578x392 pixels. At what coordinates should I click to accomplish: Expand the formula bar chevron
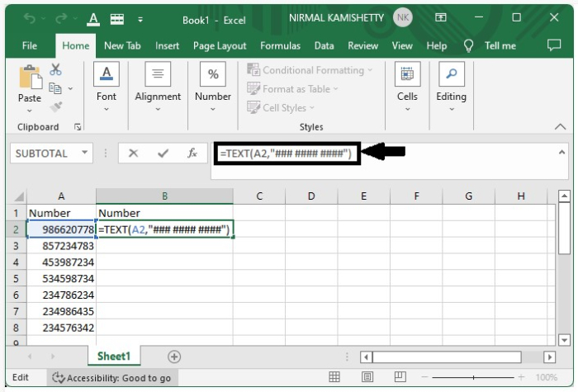561,152
